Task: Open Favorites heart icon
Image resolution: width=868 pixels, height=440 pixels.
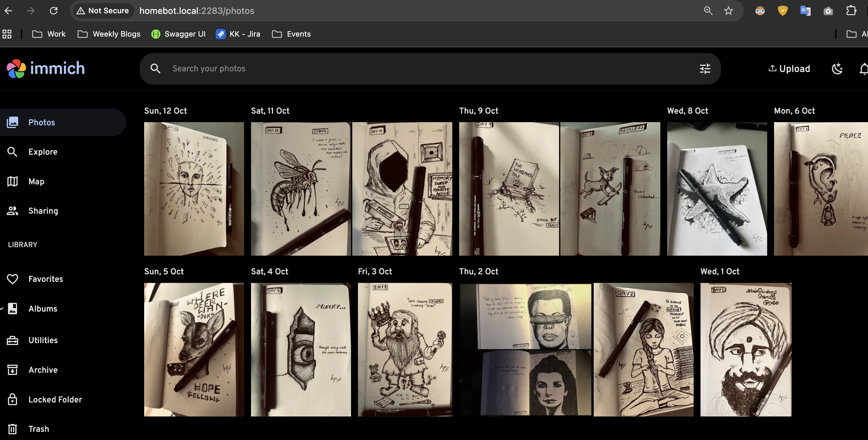Action: pyautogui.click(x=13, y=279)
